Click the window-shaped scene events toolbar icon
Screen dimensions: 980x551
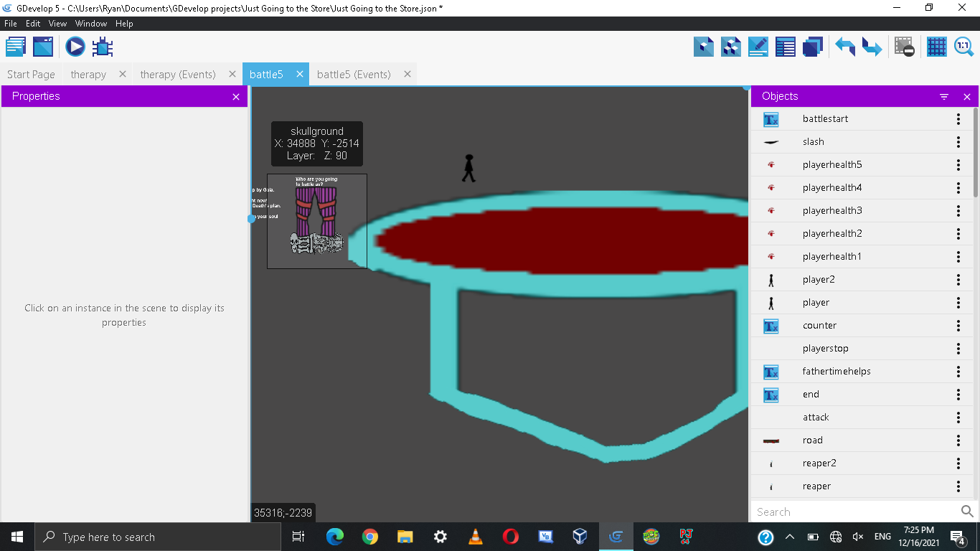[x=43, y=47]
